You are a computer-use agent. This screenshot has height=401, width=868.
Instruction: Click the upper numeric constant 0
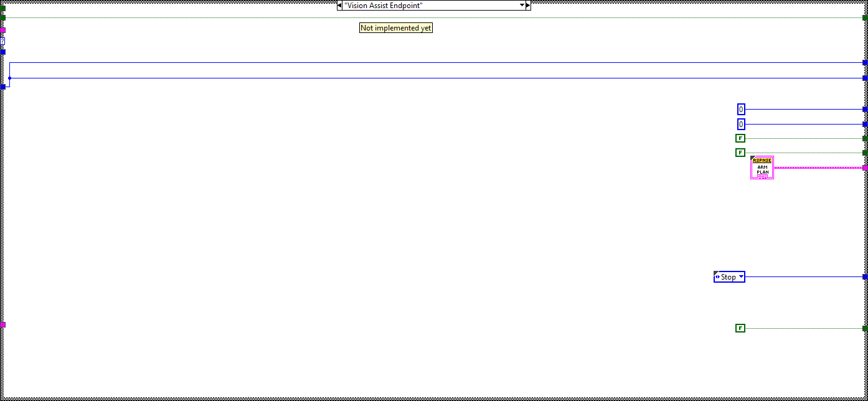tap(741, 109)
